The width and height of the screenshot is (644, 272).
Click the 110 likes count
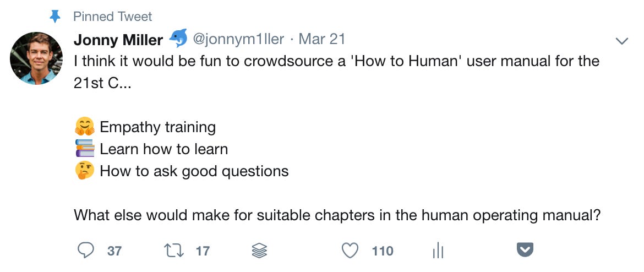[383, 251]
